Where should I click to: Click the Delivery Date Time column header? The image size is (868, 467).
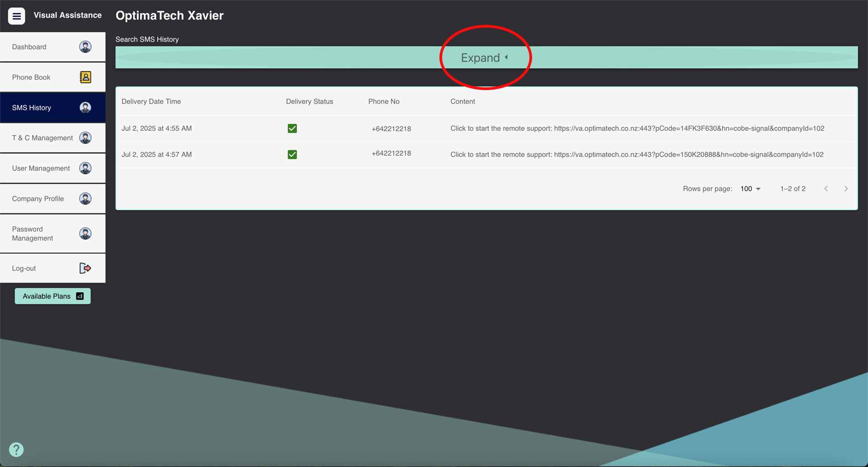[x=151, y=101]
